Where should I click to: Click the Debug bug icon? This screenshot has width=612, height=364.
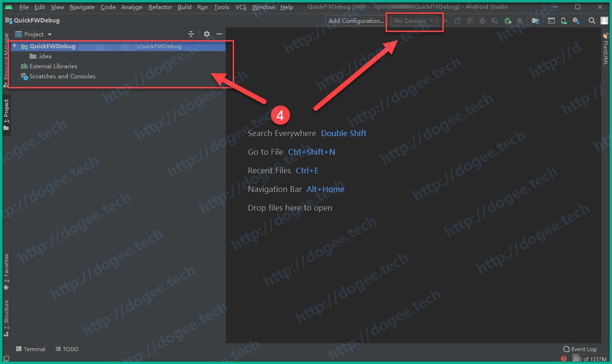[x=483, y=21]
